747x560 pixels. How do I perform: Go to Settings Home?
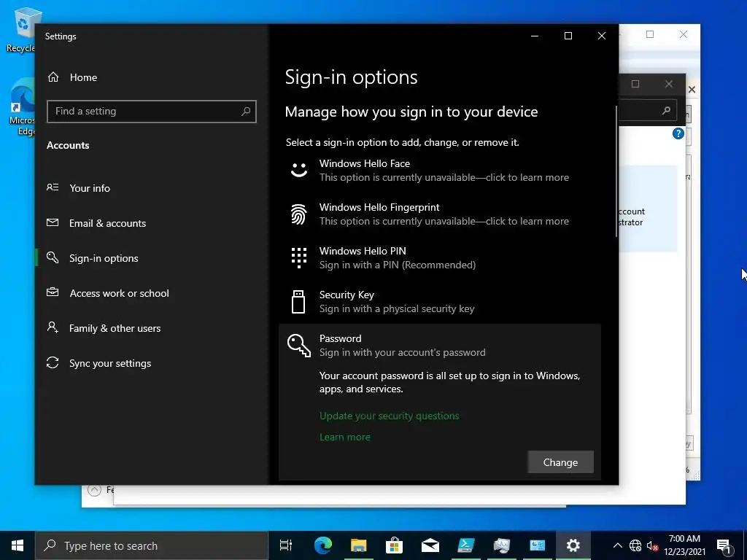[x=72, y=77]
